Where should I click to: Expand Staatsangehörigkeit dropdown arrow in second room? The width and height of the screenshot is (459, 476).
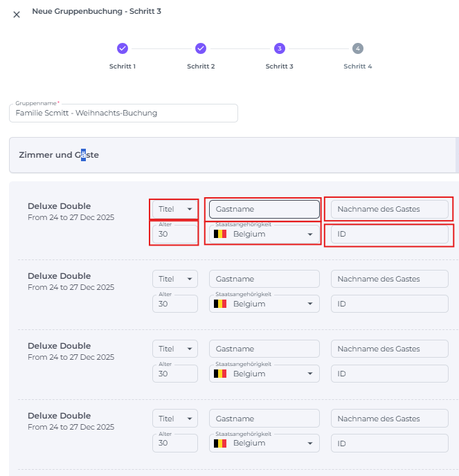tap(310, 304)
